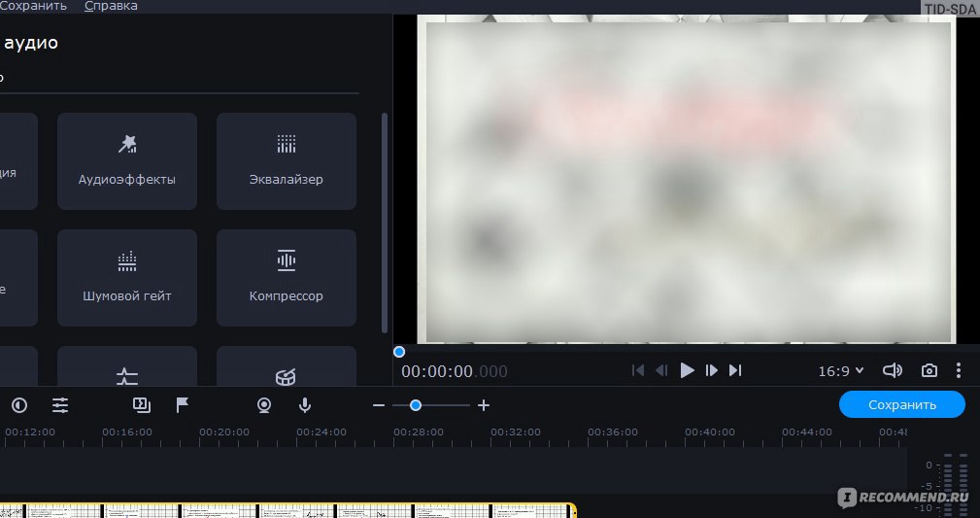
Task: Open the Эквалайзер audio tool
Action: coord(287,161)
